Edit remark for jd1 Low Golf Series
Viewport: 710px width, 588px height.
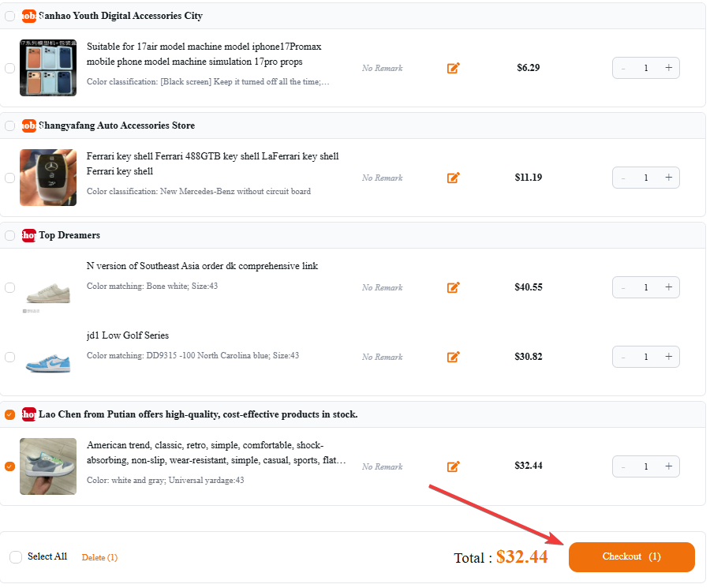pos(454,357)
